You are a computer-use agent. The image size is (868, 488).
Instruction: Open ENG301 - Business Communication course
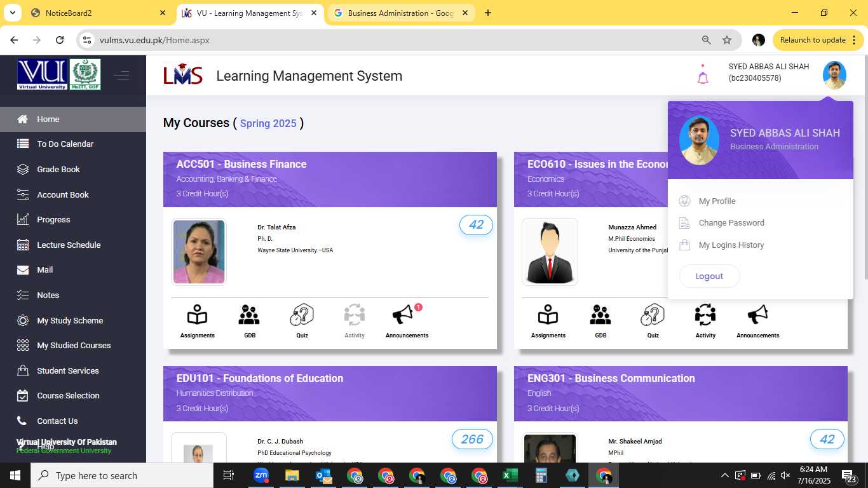[x=611, y=378]
